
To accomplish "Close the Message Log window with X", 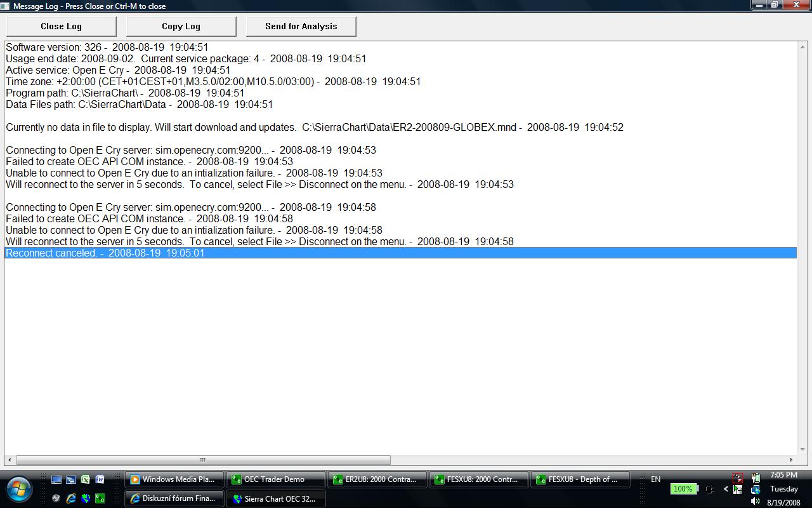I will [797, 5].
